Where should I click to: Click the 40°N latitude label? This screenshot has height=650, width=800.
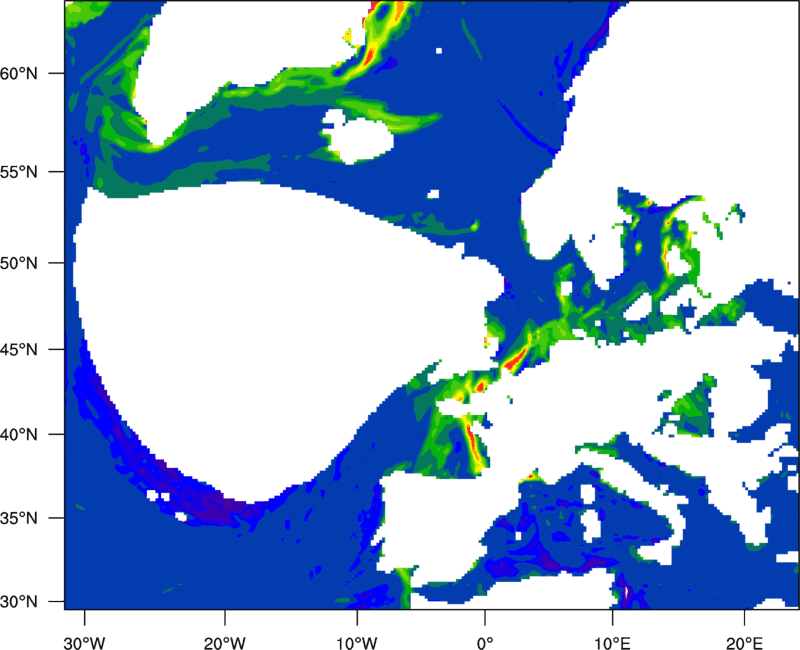click(x=19, y=435)
